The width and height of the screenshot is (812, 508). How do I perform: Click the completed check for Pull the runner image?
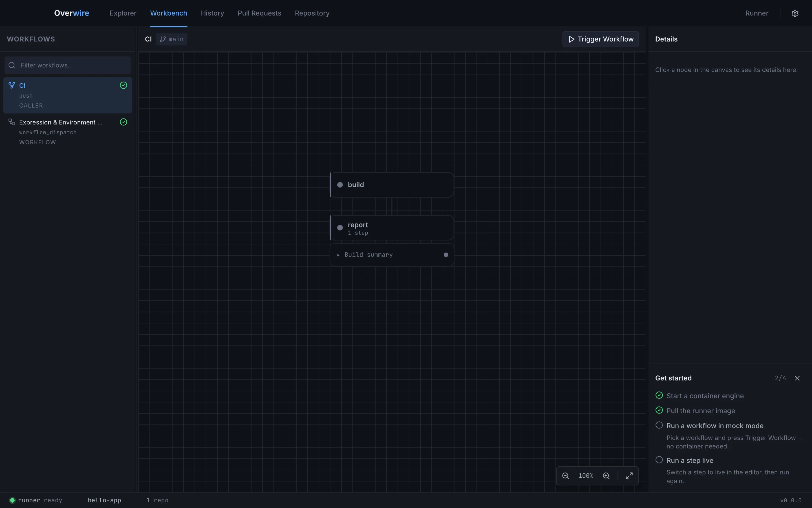tap(659, 410)
